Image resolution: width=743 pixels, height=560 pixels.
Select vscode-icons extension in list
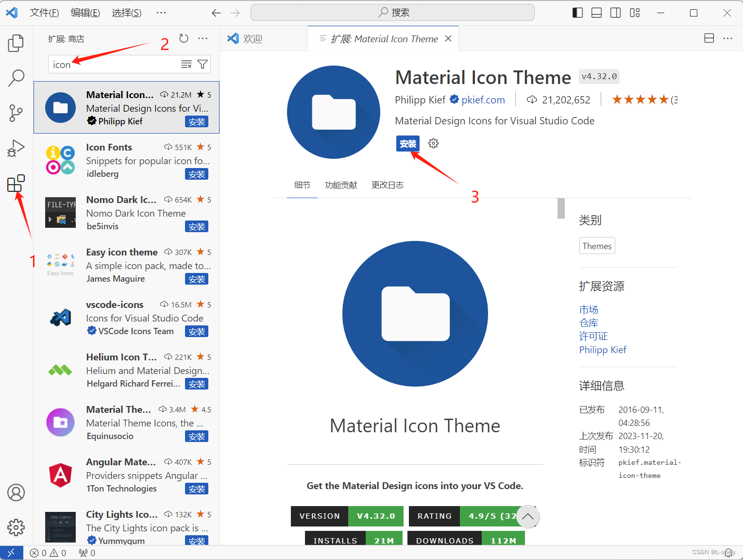click(x=126, y=317)
